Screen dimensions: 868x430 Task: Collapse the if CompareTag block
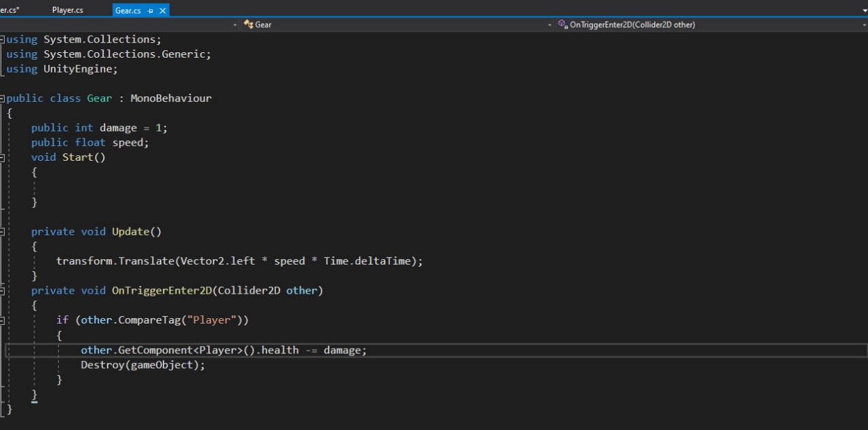point(3,320)
